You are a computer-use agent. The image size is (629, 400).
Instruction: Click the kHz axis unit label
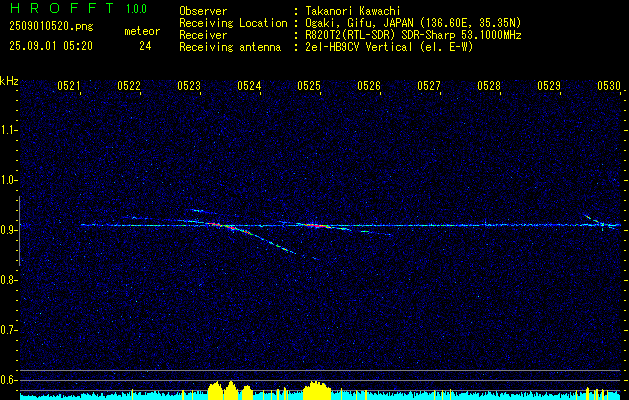[9, 81]
